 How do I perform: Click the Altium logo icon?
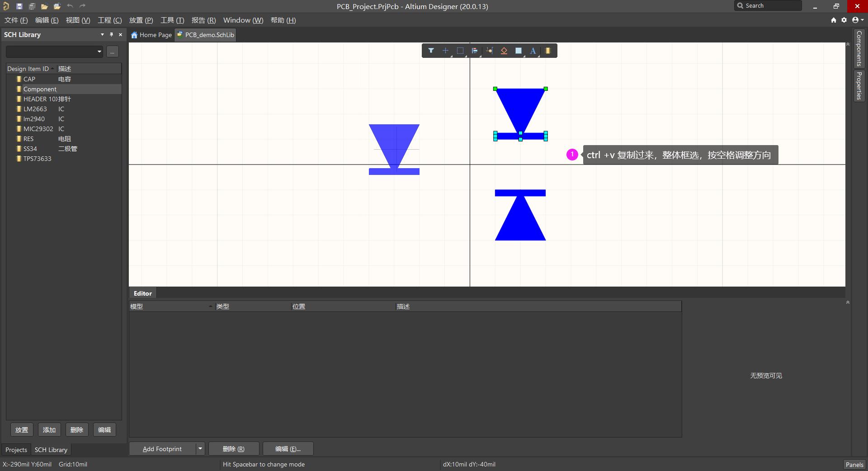click(6, 6)
